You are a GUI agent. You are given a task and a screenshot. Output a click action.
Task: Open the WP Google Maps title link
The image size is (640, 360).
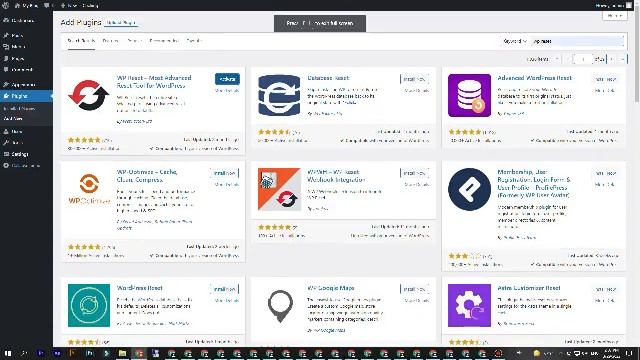click(x=331, y=288)
